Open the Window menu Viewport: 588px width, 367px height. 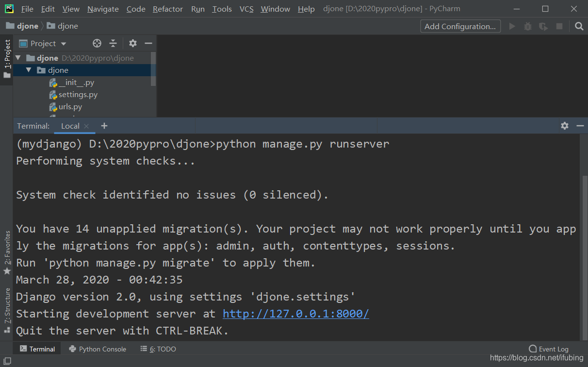(x=276, y=9)
